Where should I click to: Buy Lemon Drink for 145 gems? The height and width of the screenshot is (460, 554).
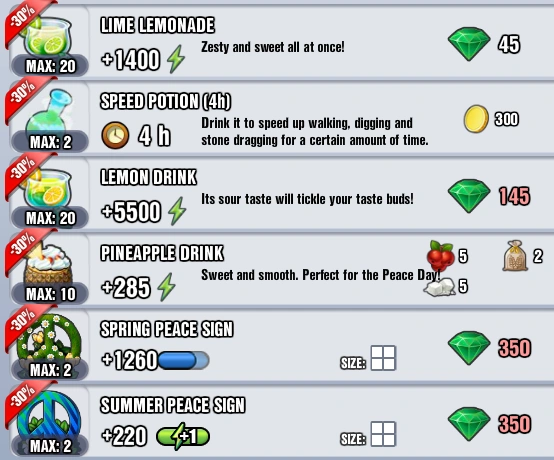click(x=489, y=196)
